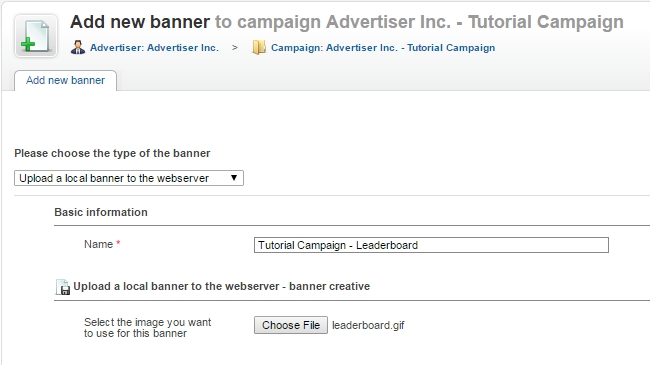
Task: Switch to the Add new banner tab
Action: click(x=65, y=80)
